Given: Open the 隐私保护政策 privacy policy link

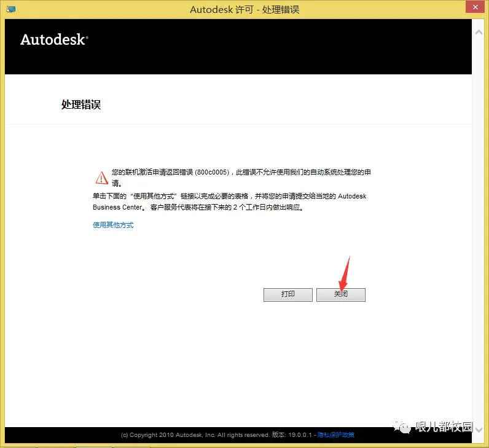Looking at the screenshot, I should (x=335, y=434).
